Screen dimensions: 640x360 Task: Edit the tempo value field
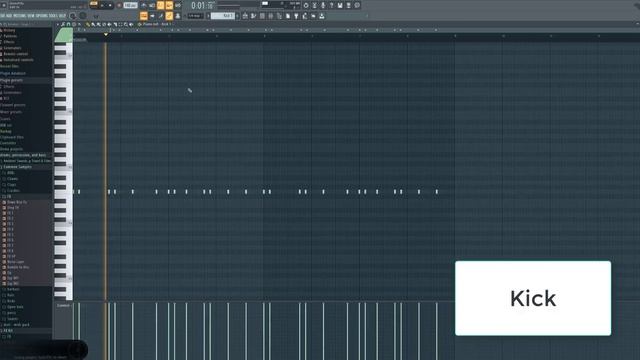coord(131,5)
